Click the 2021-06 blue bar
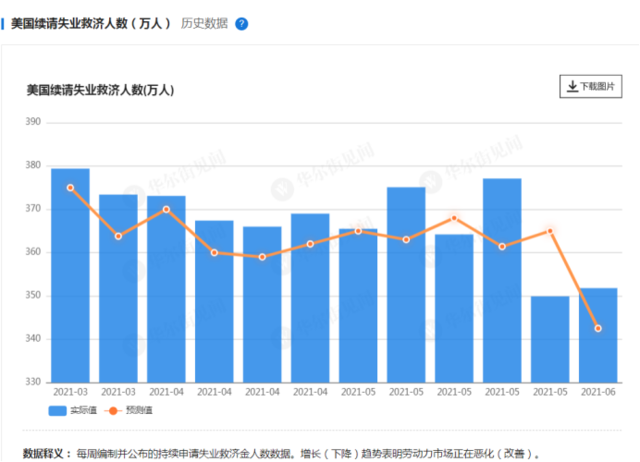 pyautogui.click(x=598, y=335)
